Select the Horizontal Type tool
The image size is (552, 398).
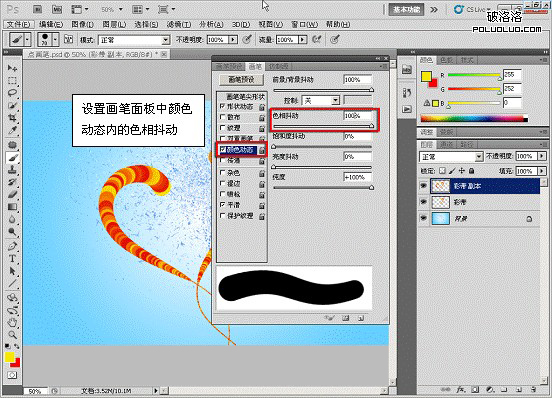(12, 258)
